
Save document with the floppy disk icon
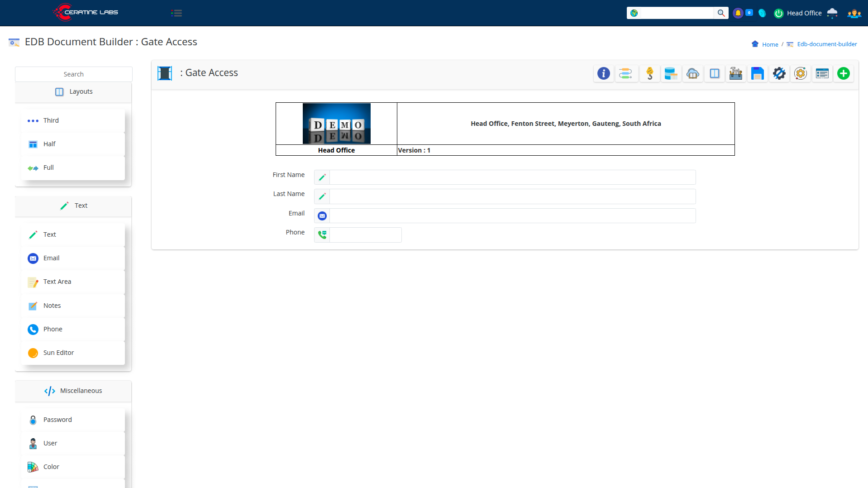click(x=757, y=73)
